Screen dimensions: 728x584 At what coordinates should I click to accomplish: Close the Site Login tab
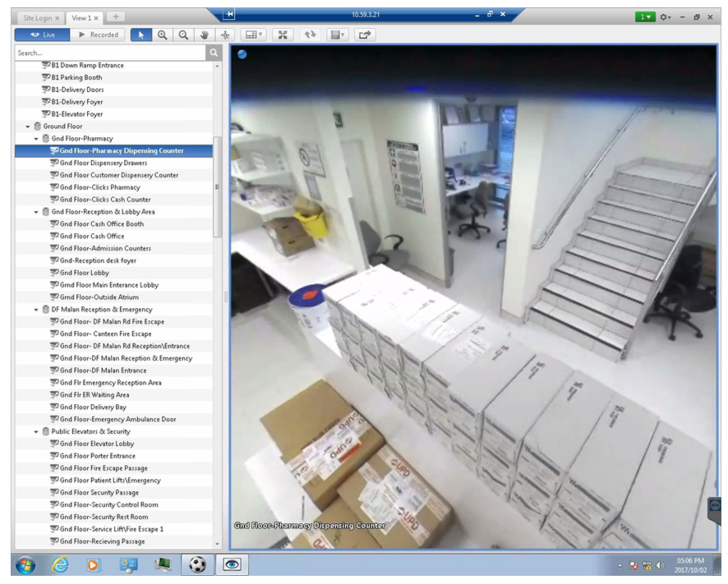pos(58,18)
